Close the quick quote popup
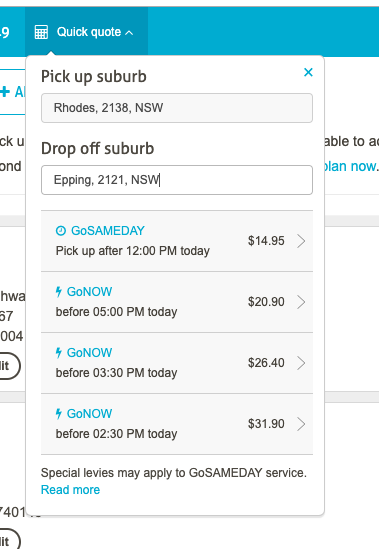This screenshot has width=379, height=549. (308, 72)
